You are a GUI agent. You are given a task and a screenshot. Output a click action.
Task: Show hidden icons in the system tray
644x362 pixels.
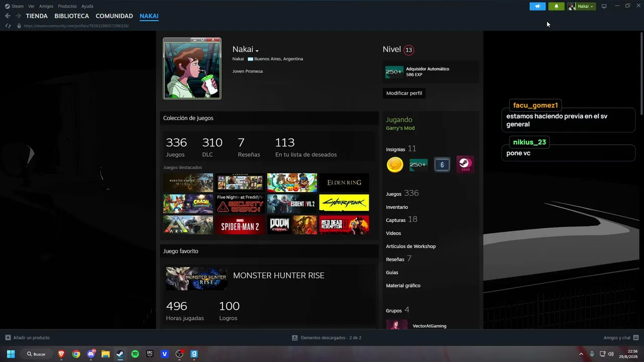(x=581, y=354)
